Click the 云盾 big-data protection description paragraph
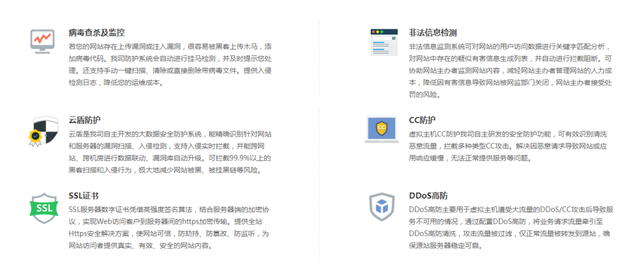This screenshot has height=266, width=644. click(170, 152)
